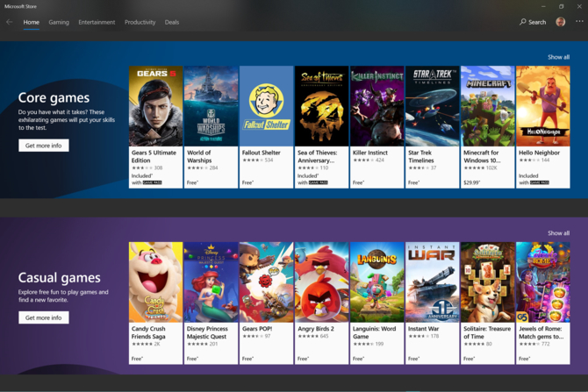588x392 pixels.
Task: Open the user profile avatar
Action: (560, 22)
